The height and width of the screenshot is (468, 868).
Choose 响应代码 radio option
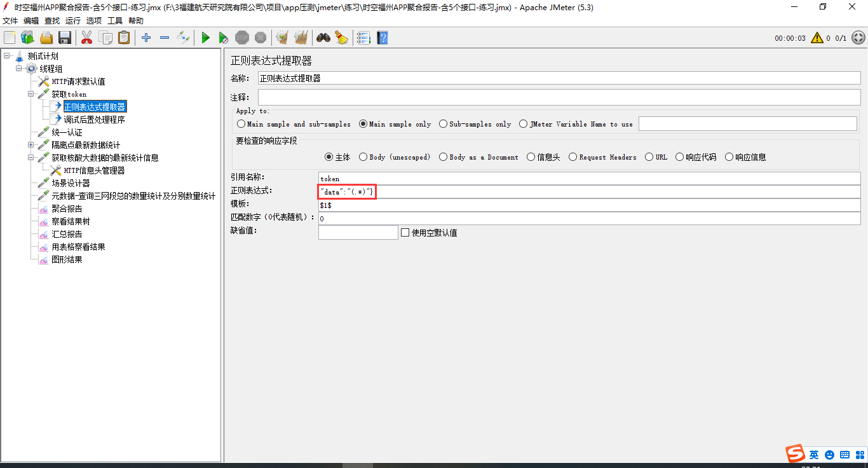[679, 157]
